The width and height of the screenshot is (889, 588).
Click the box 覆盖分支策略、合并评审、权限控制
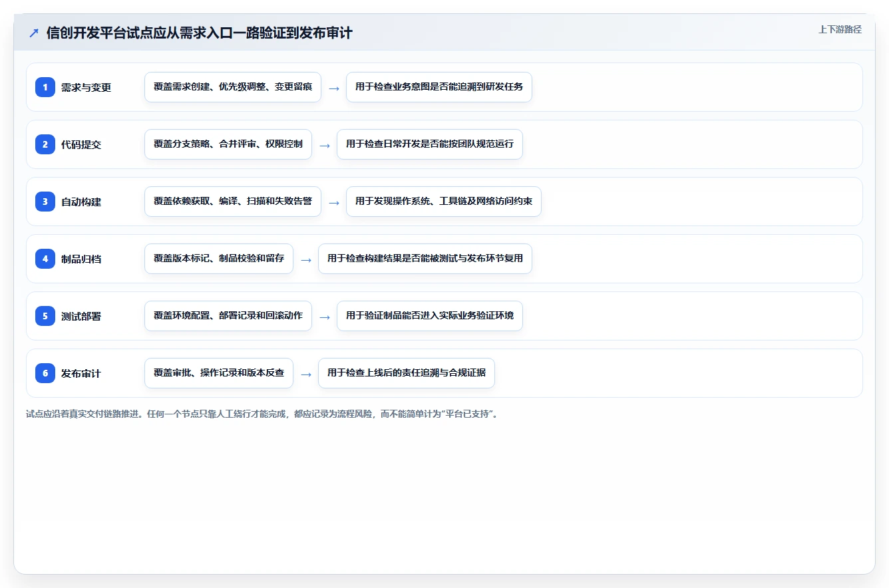tap(228, 144)
